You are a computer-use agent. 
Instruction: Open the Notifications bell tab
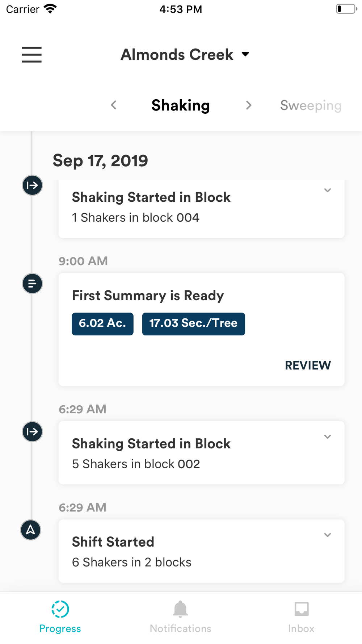click(x=180, y=617)
